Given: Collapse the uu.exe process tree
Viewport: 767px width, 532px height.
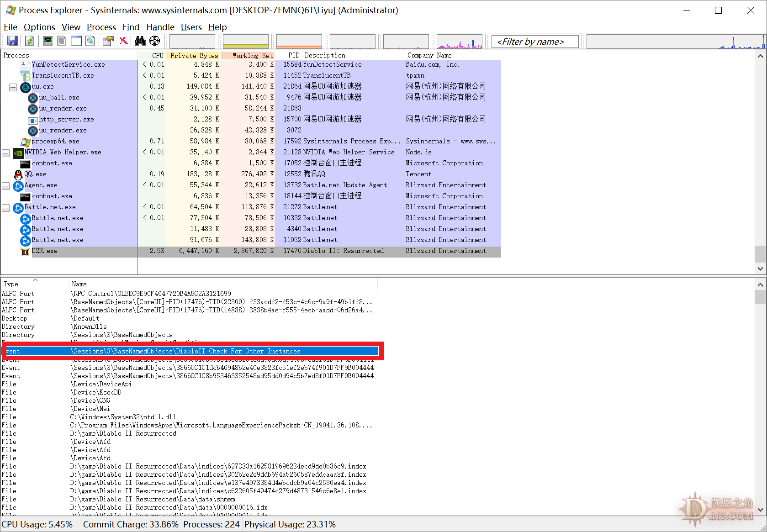Looking at the screenshot, I should pos(13,87).
